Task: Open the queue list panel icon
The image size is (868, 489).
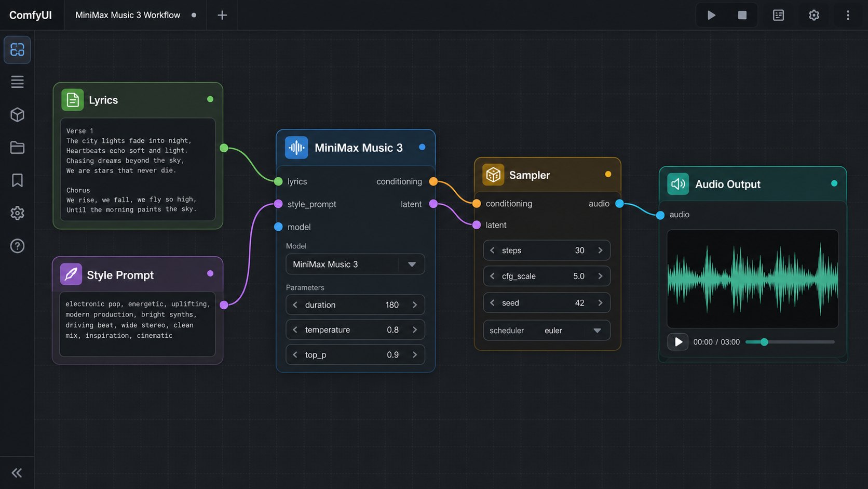Action: [x=778, y=15]
